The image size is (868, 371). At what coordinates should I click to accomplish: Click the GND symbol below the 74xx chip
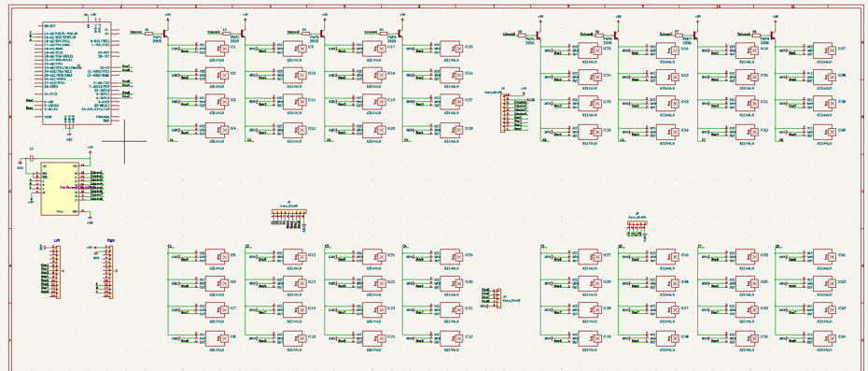point(91,221)
